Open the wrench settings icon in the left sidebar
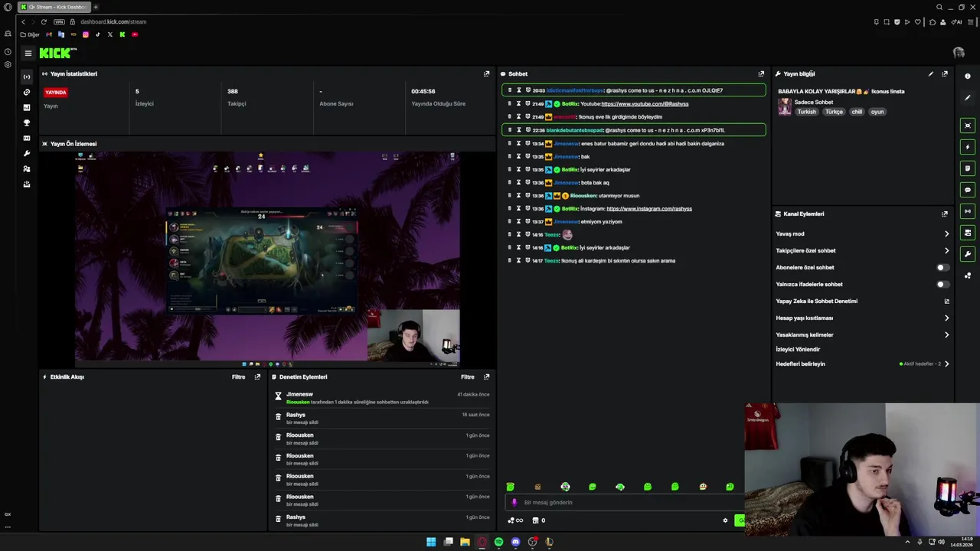This screenshot has width=980, height=551. 27,153
